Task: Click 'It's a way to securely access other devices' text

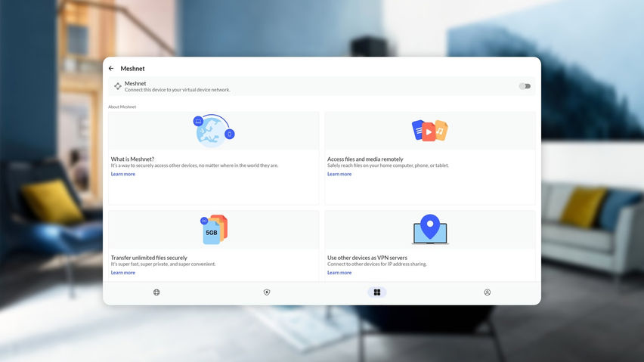Action: tap(195, 166)
